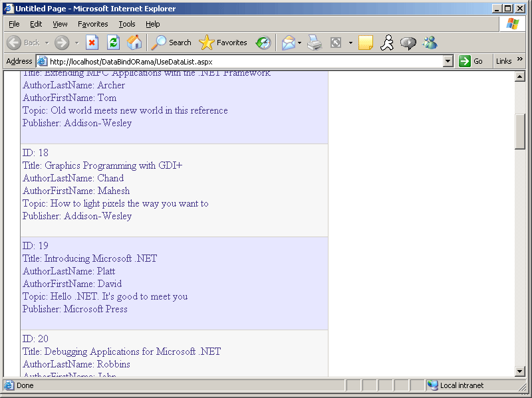
Task: Open the View menu
Action: 60,24
